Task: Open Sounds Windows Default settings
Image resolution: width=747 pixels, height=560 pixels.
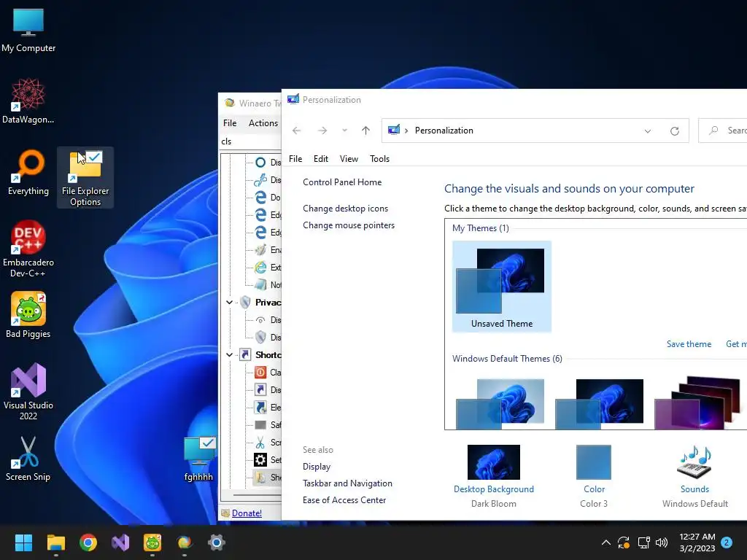Action: [694, 476]
